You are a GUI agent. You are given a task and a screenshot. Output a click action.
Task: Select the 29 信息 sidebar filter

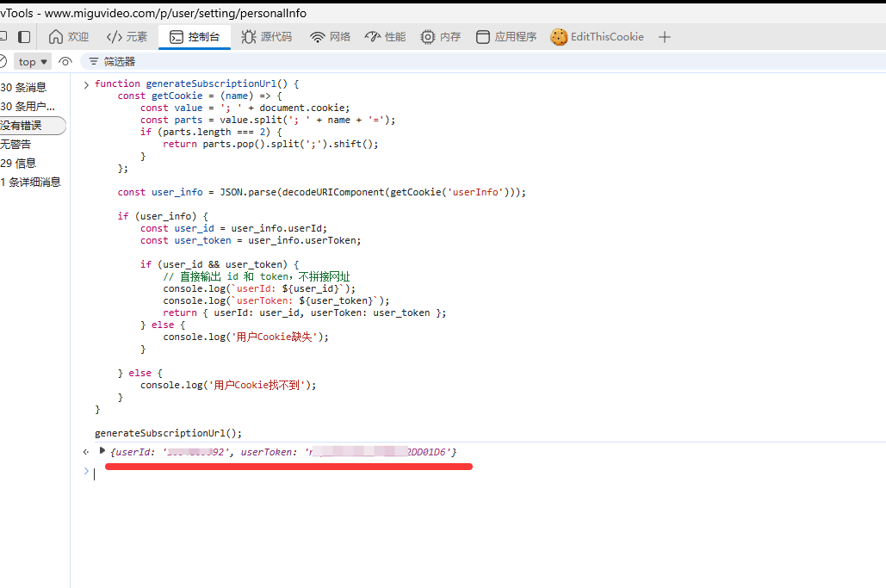point(19,163)
